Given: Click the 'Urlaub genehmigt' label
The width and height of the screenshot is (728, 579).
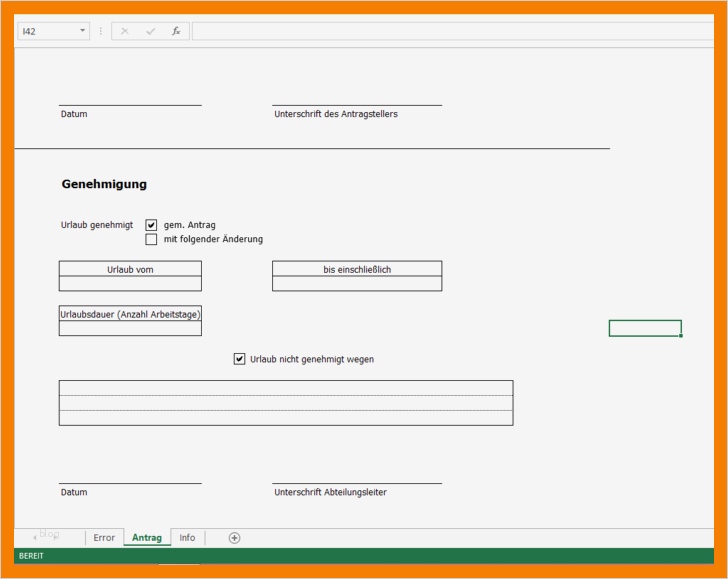Looking at the screenshot, I should pyautogui.click(x=97, y=225).
